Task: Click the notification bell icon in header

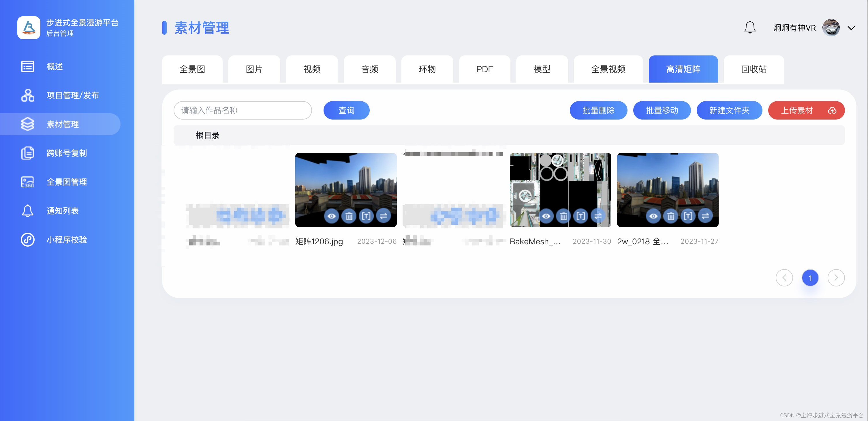Action: [749, 27]
